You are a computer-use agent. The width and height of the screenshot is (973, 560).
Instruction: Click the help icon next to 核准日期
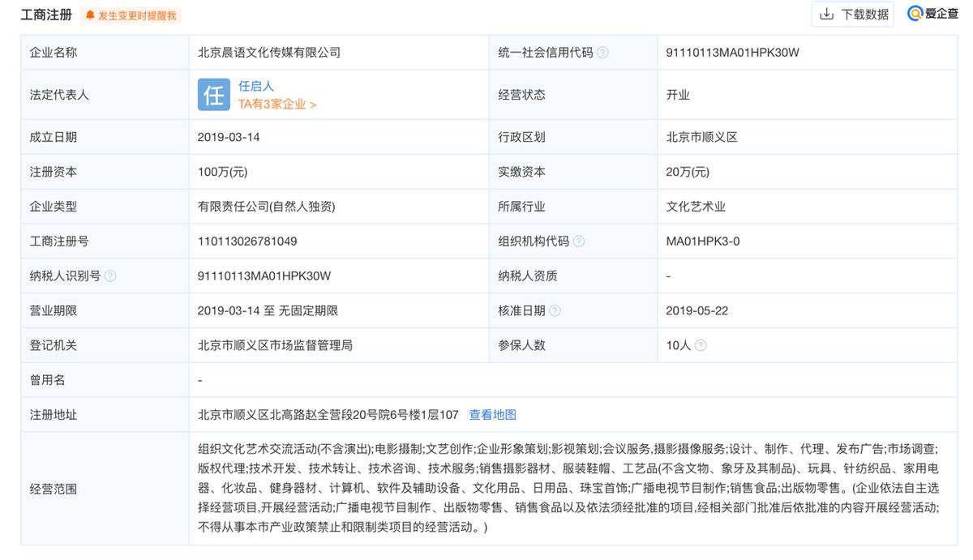(555, 310)
